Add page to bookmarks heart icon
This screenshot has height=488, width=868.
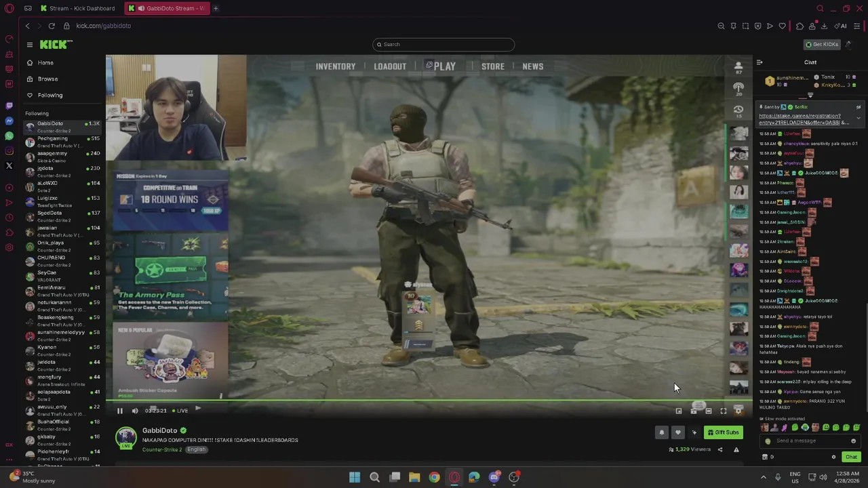[x=782, y=26]
